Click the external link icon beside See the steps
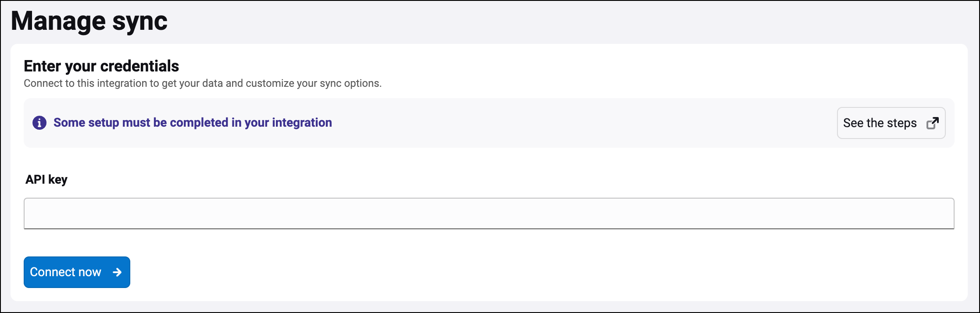The width and height of the screenshot is (980, 313). coord(933,123)
